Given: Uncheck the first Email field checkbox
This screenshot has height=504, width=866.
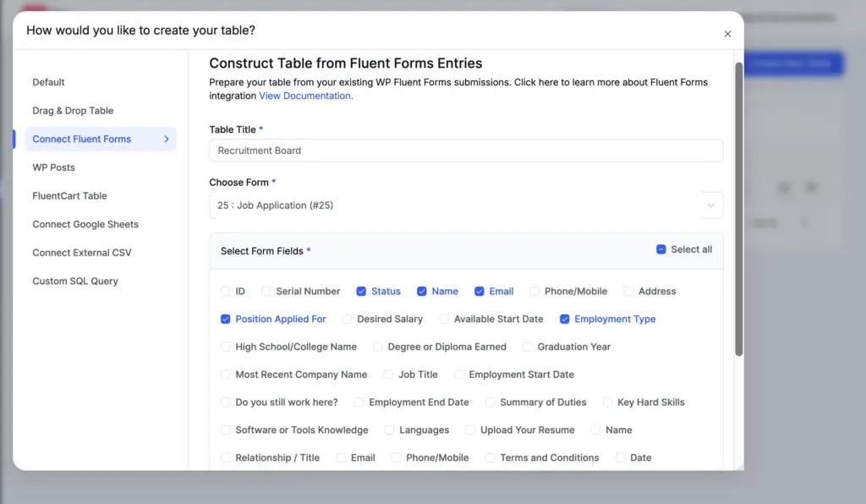Looking at the screenshot, I should point(480,292).
